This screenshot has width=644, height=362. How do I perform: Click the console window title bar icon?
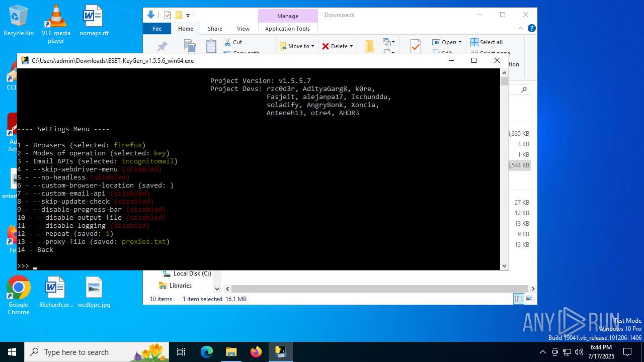(x=25, y=60)
